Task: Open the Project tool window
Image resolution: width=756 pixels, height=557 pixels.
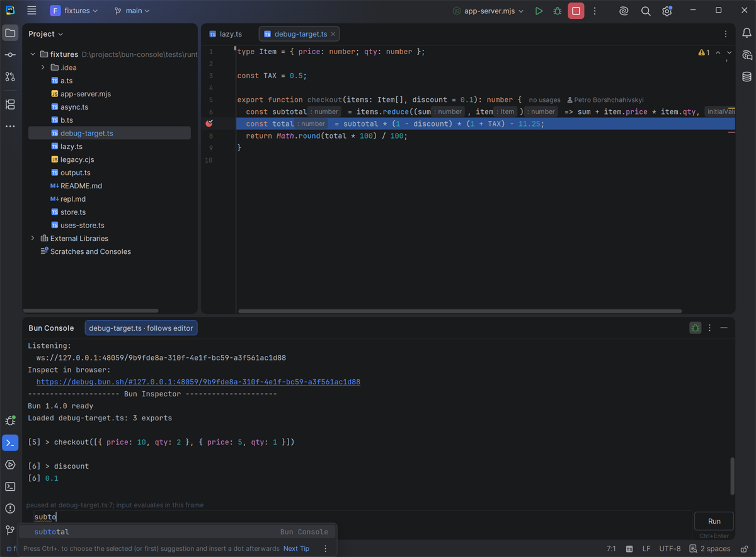Action: 10,33
